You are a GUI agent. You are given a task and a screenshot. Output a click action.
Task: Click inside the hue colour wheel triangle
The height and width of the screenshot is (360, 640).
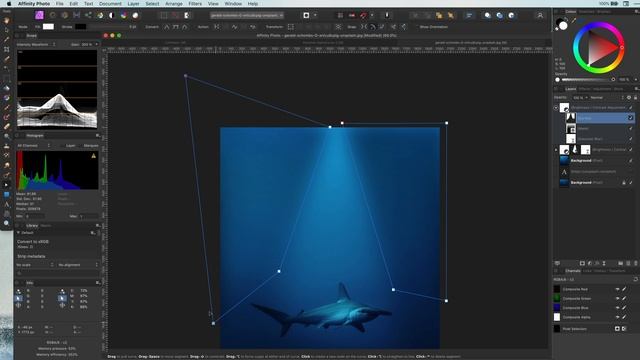click(600, 48)
